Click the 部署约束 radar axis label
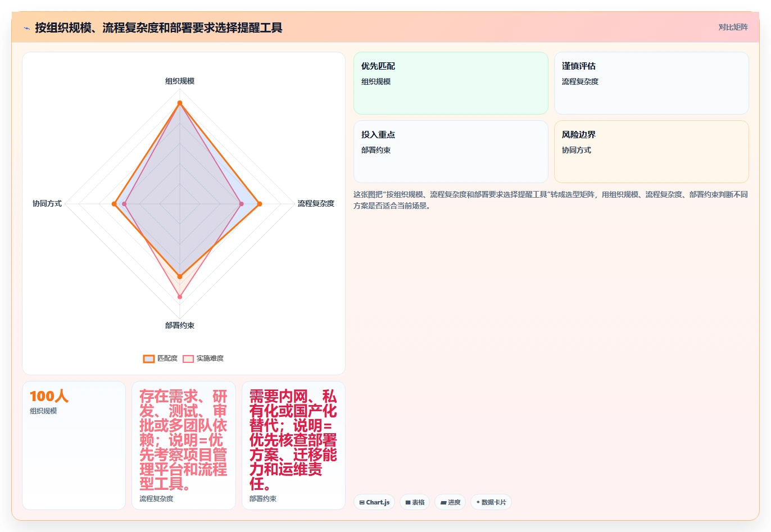 click(x=180, y=325)
